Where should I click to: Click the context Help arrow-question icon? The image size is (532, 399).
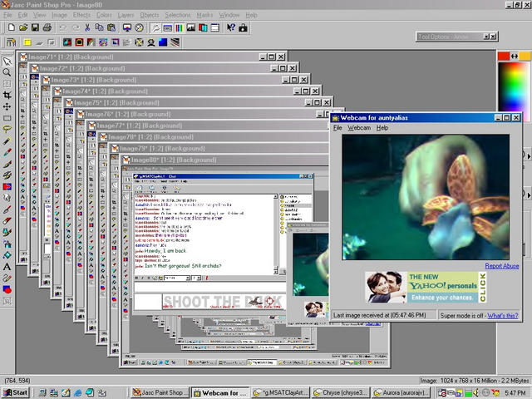click(x=231, y=27)
